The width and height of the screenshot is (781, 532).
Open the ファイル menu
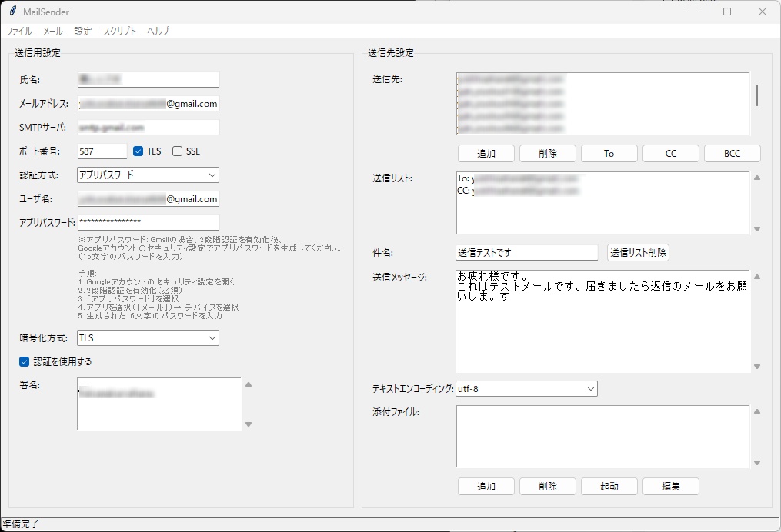18,32
